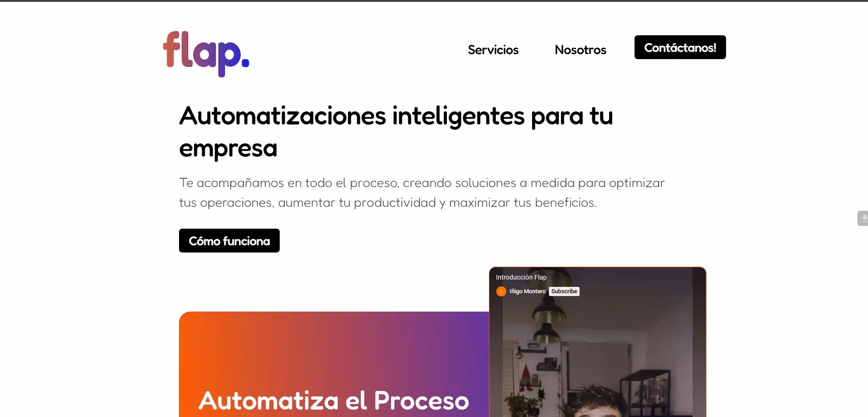Click the blue dot in the flap logo
Viewport: 868px width, 417px height.
click(x=245, y=64)
